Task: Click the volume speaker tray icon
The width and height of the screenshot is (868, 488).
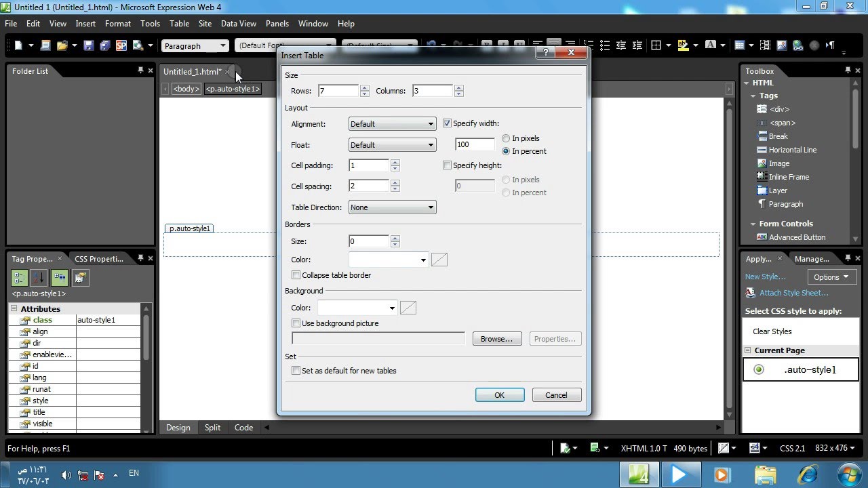Action: [x=66, y=474]
